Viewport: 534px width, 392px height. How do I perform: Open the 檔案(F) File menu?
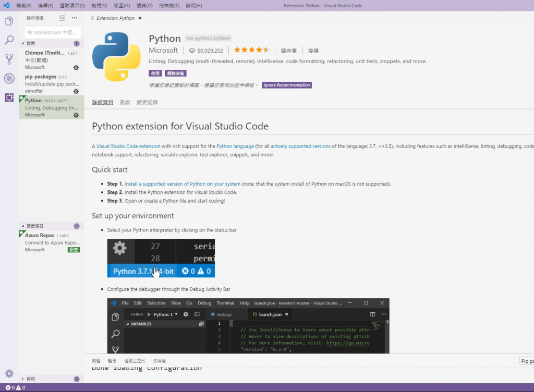point(24,6)
